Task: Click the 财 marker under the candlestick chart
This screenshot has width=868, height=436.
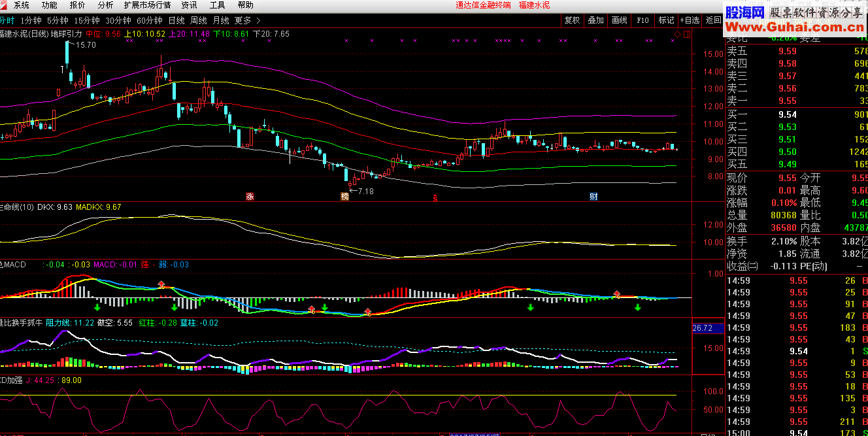Action: [x=593, y=196]
